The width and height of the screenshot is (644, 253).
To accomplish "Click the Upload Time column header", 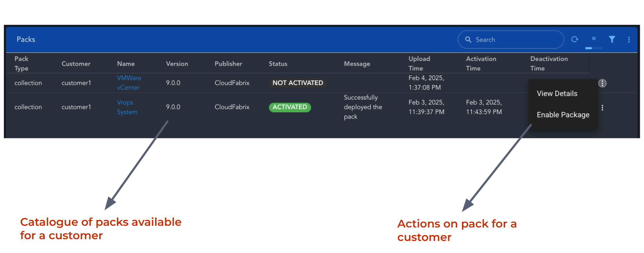I will 419,63.
